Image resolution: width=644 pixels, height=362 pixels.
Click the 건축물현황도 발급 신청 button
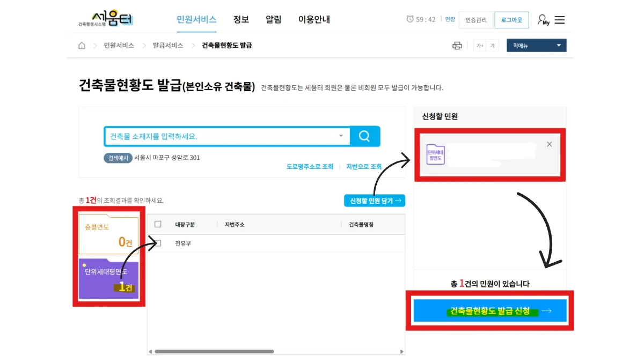pos(490,311)
